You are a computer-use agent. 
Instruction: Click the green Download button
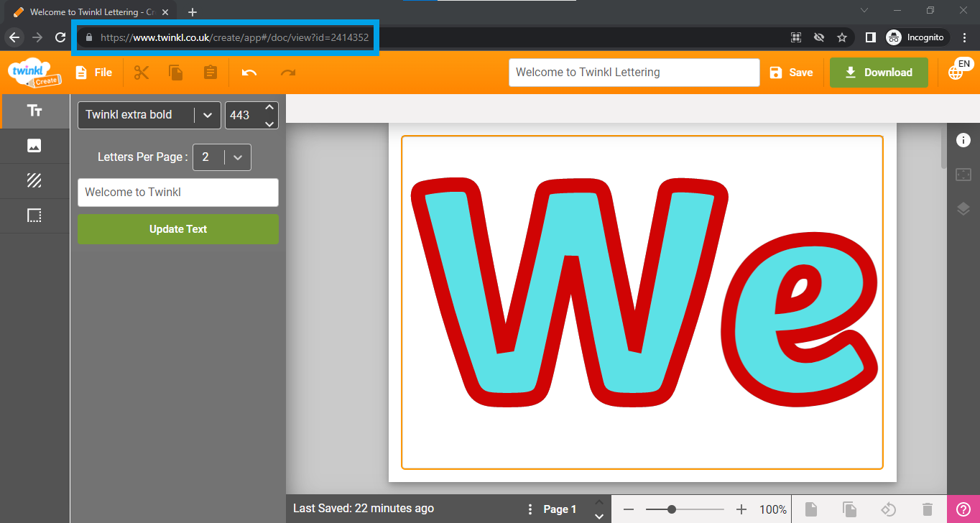[879, 73]
